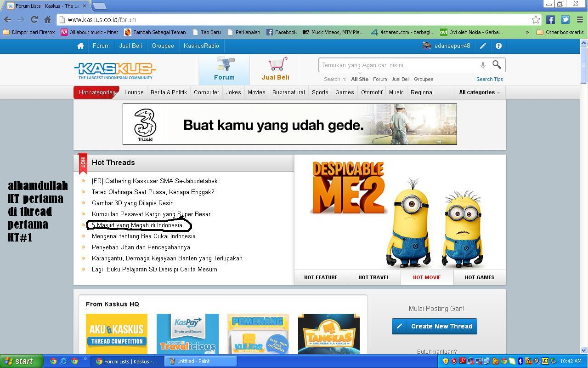This screenshot has height=368, width=588.
Task: Click the Windows start button
Action: click(x=22, y=361)
